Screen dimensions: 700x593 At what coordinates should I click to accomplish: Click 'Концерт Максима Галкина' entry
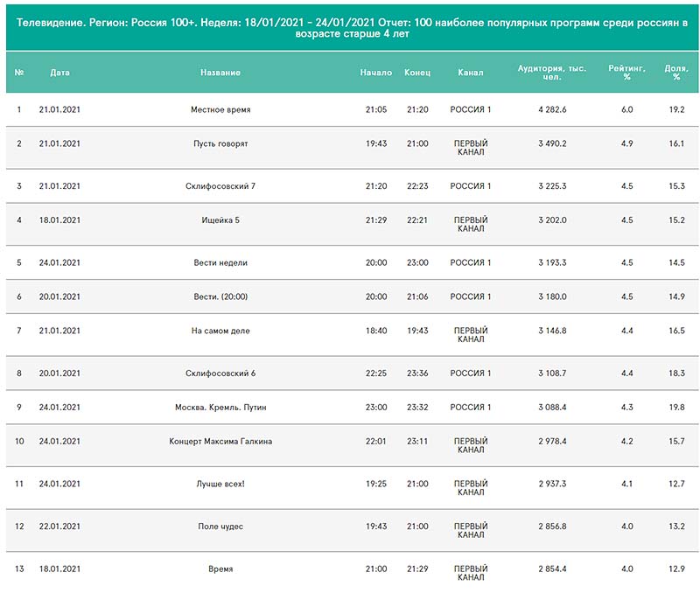point(220,442)
